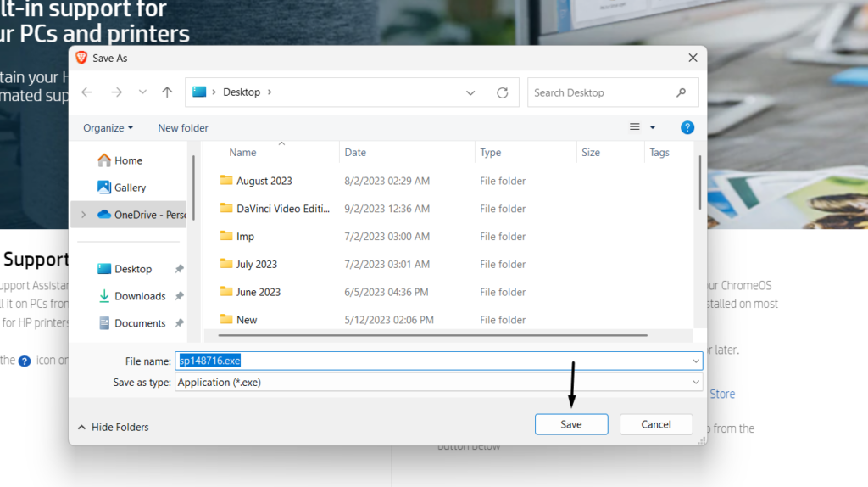Select the June 2023 folder
The image size is (868, 487).
point(259,292)
